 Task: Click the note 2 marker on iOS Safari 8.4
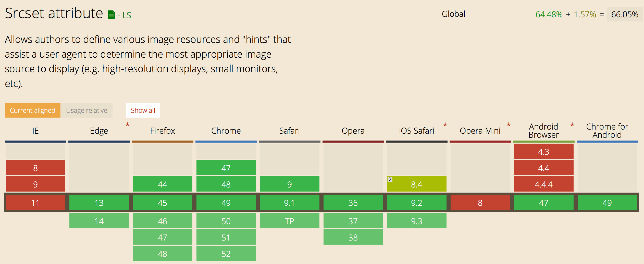click(390, 179)
